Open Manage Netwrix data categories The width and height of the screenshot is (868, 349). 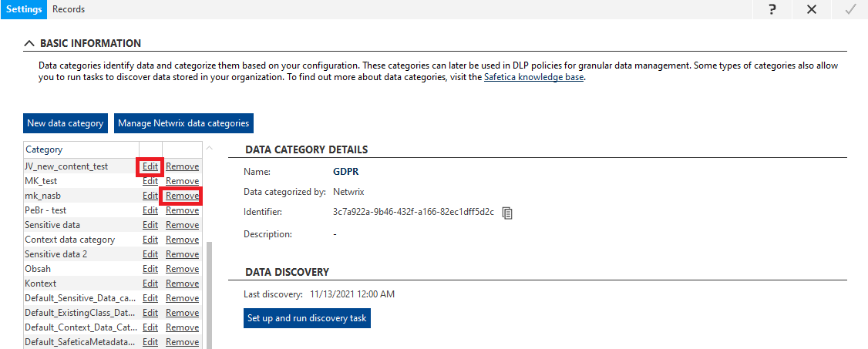[x=183, y=123]
